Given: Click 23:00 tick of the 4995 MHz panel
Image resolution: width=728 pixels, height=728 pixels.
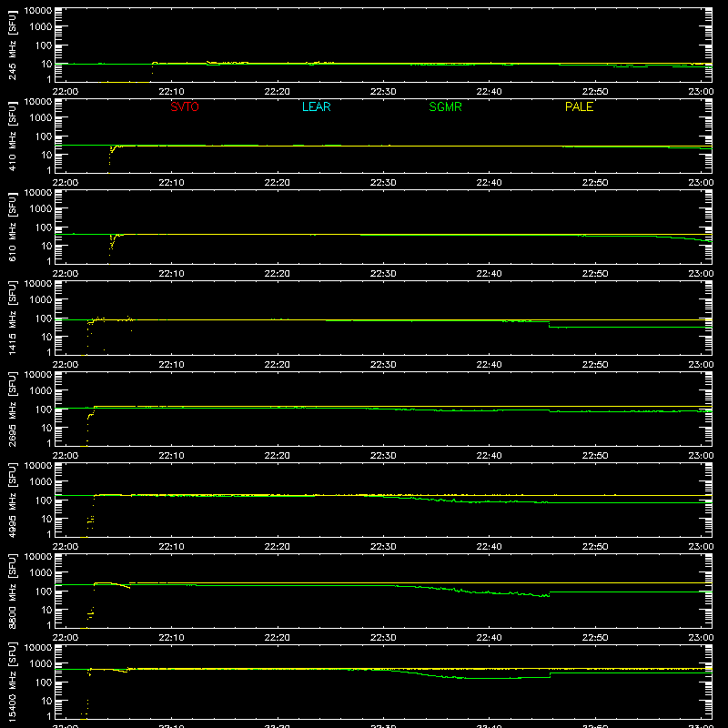Looking at the screenshot, I should click(x=701, y=547).
